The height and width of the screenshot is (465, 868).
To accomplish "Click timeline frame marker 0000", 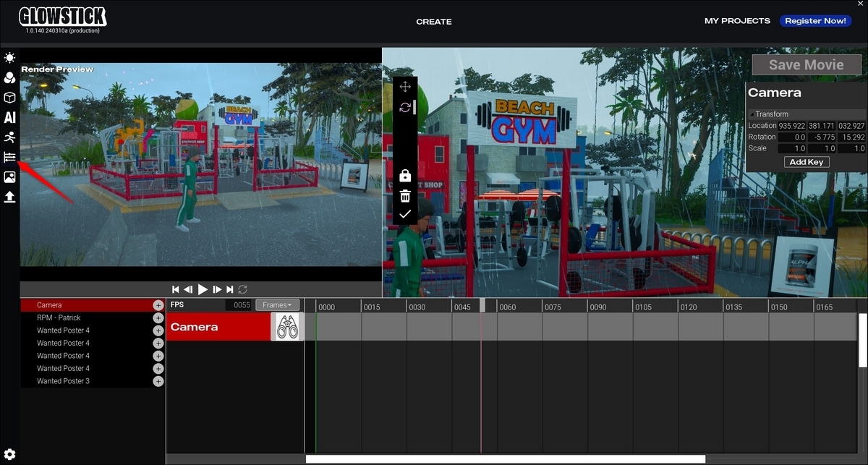I will [x=327, y=307].
